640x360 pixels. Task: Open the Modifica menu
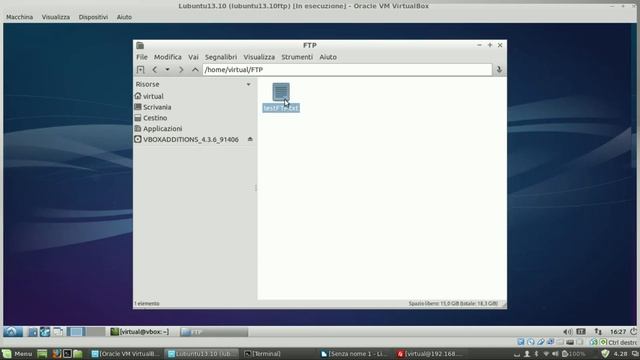[x=167, y=57]
